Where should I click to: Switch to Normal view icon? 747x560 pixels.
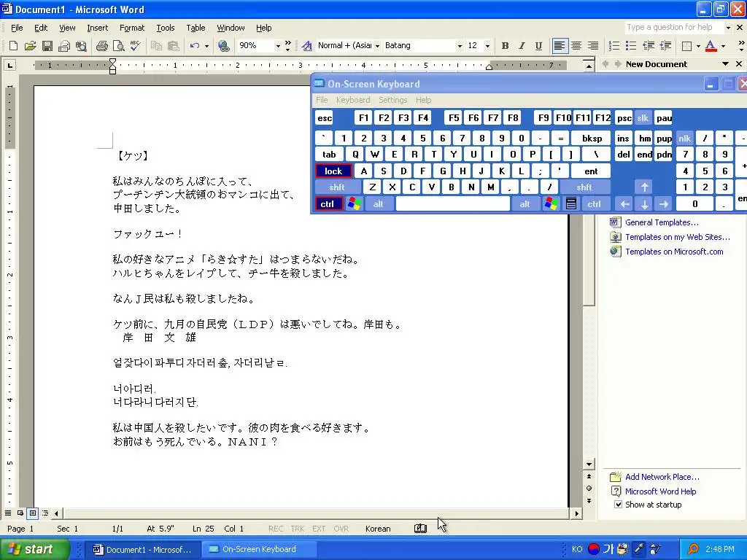tap(8, 513)
